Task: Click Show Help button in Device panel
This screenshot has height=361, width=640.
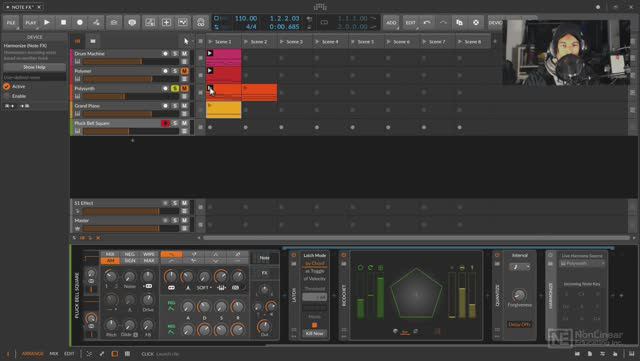Action: pyautogui.click(x=34, y=67)
